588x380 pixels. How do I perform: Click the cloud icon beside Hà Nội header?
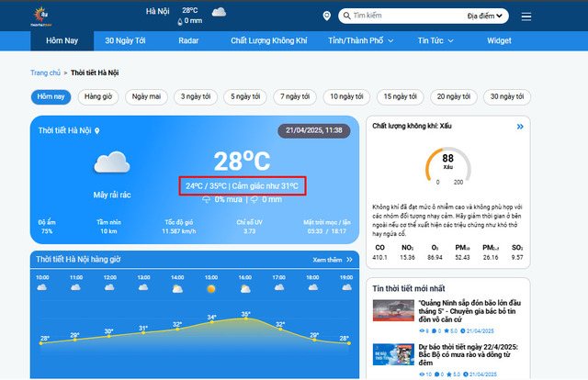click(219, 12)
